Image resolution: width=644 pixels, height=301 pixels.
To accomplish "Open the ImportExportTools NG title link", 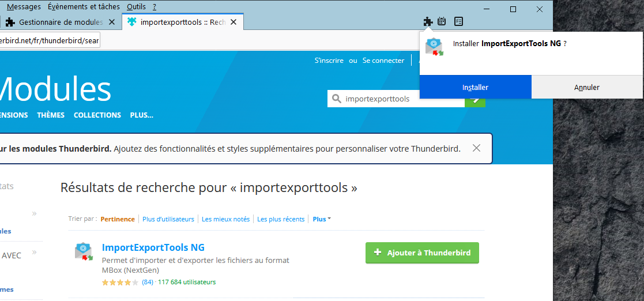I will coord(153,247).
